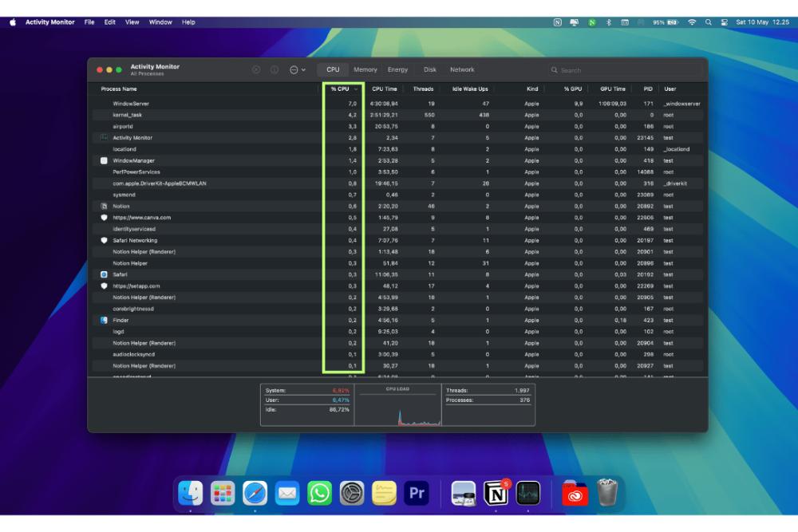Click the Notion menu bar status icon

[557, 22]
